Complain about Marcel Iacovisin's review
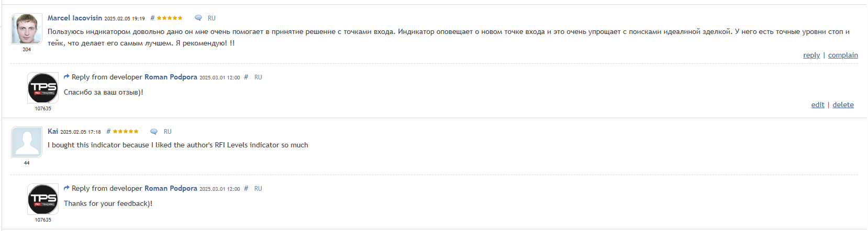868x231 pixels. 843,55
